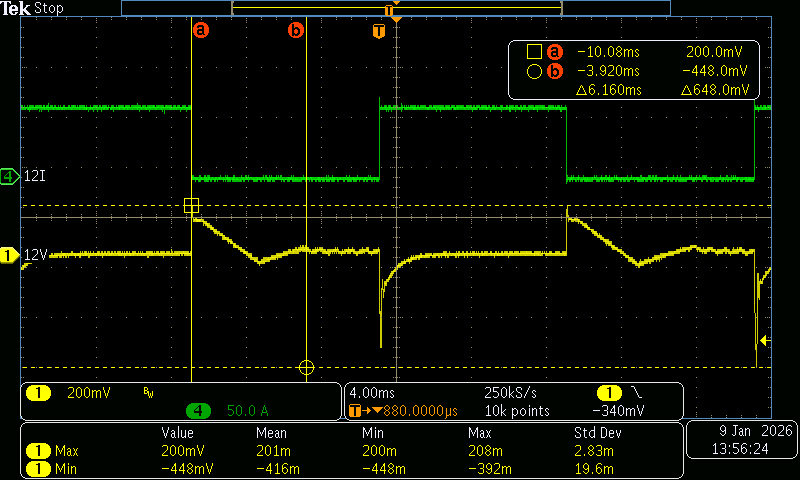Screen dimensions: 800x480
Task: Click the circular cursor b crosshair on waveform
Action: 306,367
